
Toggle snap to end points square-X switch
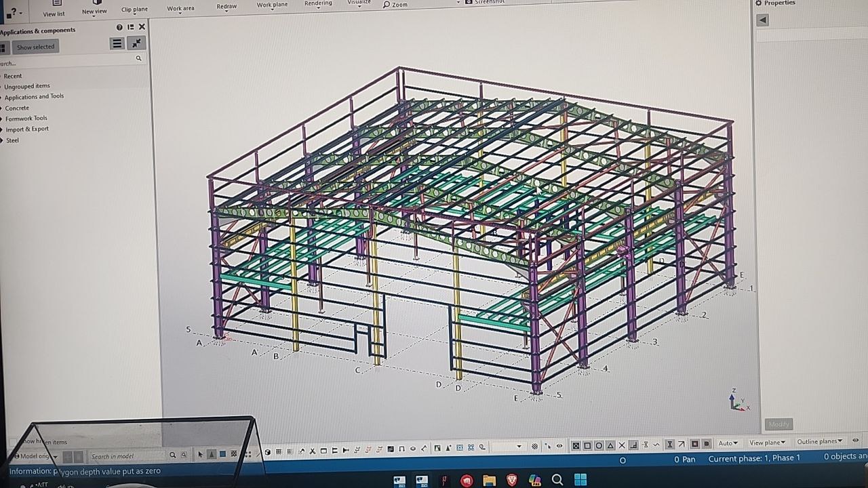click(x=576, y=445)
